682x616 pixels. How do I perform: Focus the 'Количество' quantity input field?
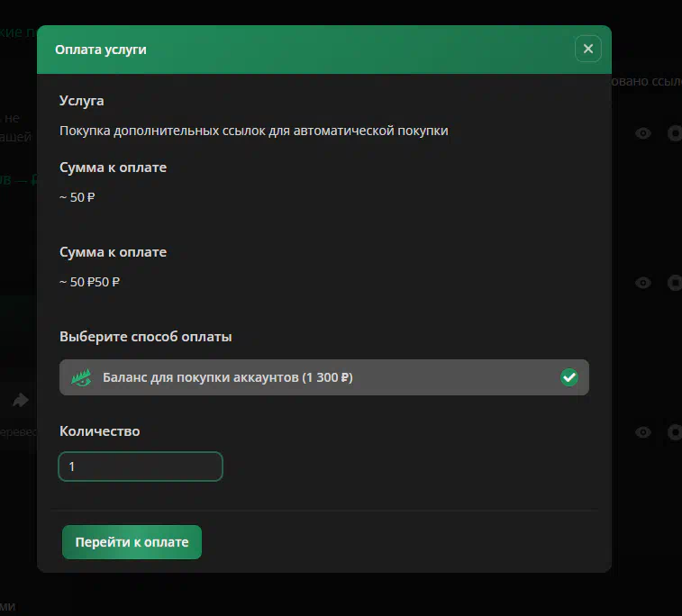[x=141, y=467]
